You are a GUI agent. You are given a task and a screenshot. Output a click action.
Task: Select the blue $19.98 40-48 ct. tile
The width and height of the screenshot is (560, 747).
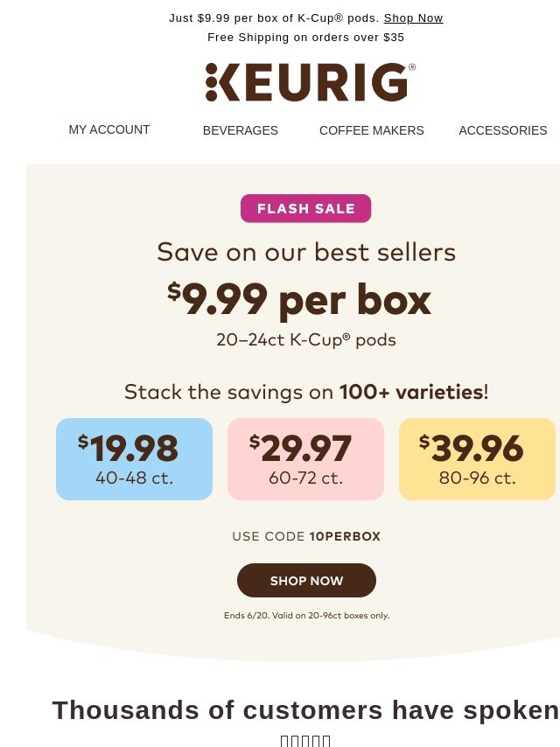135,459
